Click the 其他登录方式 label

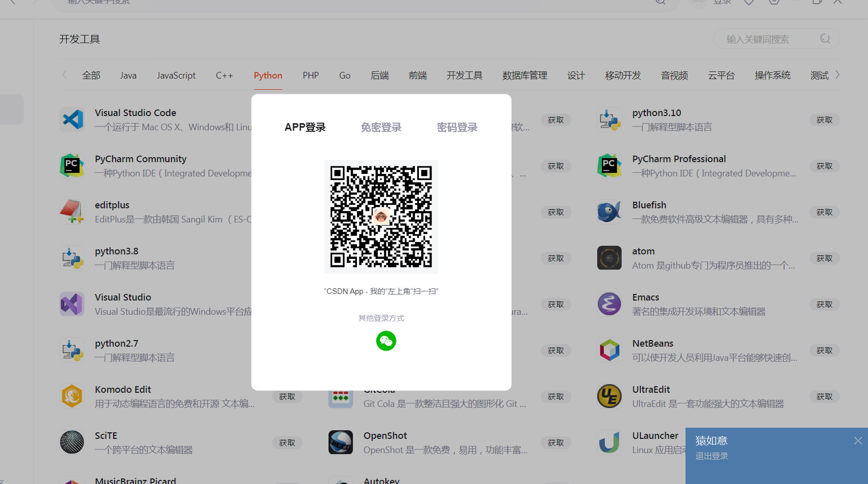click(381, 318)
